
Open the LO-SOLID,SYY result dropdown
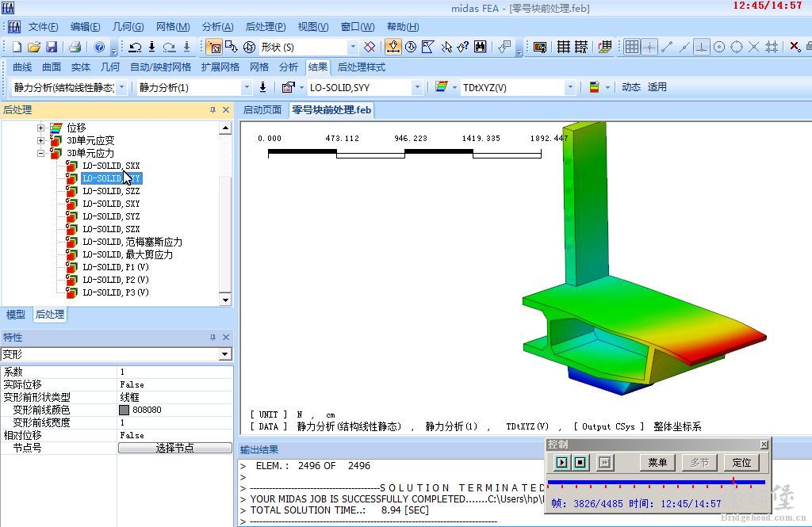(417, 87)
